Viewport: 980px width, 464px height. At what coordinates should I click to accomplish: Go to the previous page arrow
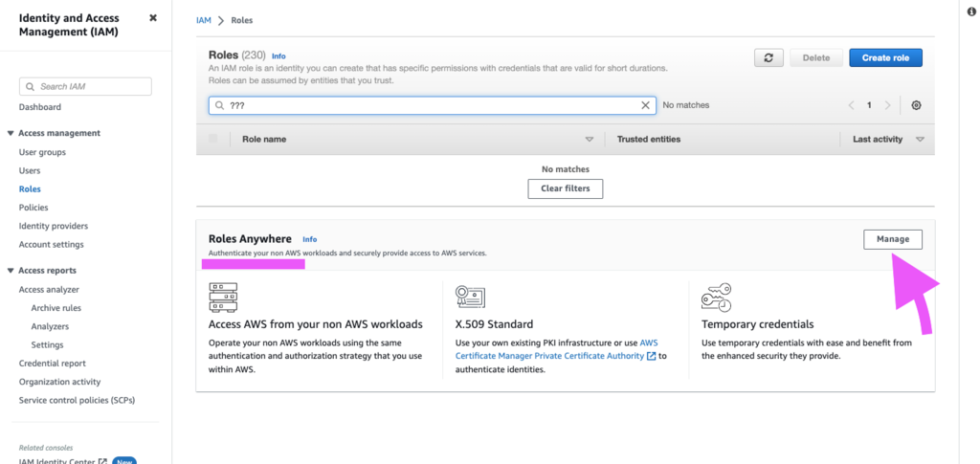pos(851,105)
